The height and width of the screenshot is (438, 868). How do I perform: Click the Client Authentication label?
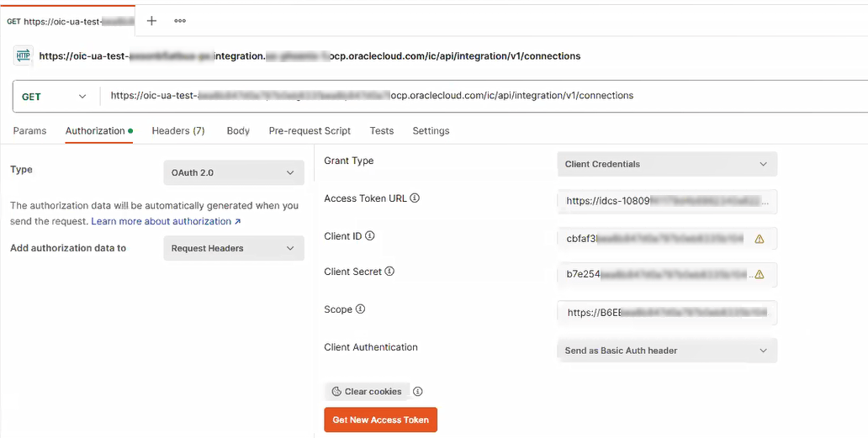pos(370,347)
